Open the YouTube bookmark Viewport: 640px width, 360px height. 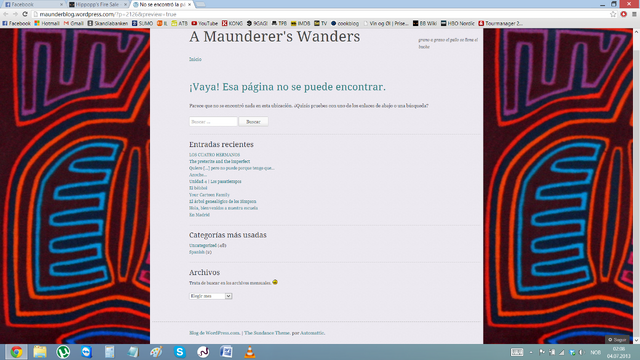[204, 23]
